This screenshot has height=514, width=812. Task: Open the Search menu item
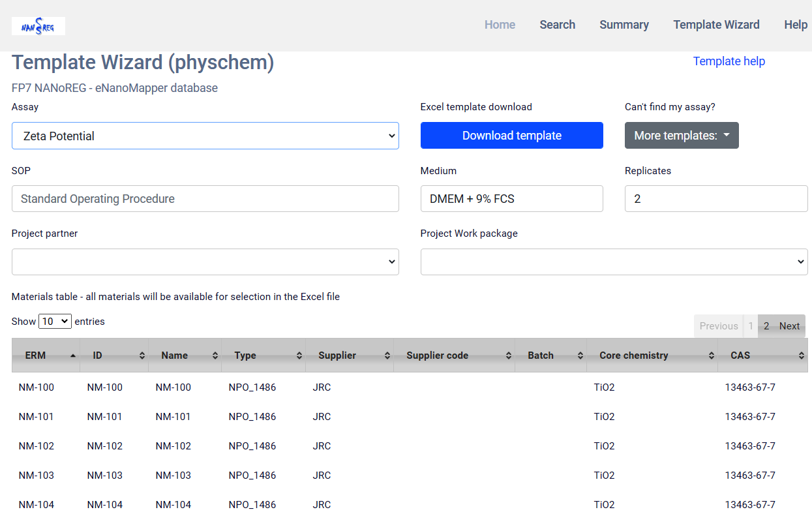tap(558, 25)
